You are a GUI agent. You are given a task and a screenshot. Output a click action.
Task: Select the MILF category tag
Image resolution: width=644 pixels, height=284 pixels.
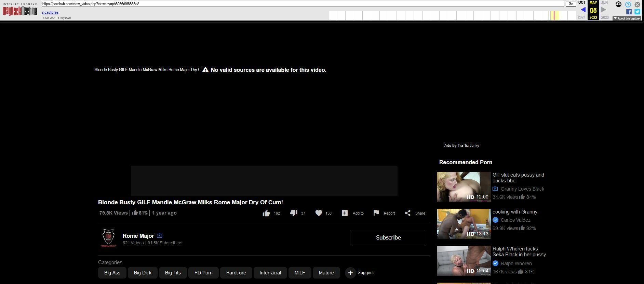300,273
